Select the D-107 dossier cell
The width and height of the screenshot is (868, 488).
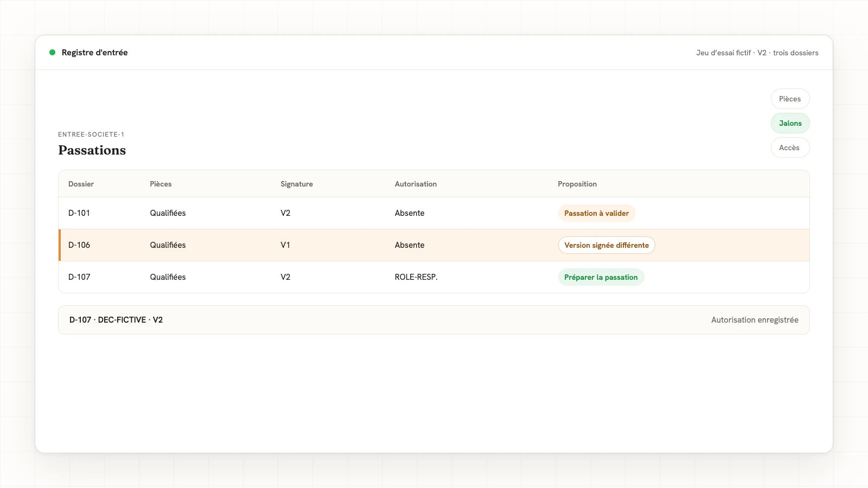point(79,277)
